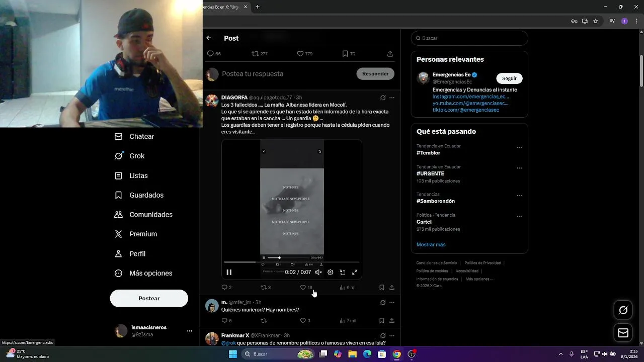This screenshot has height=362, width=644.
Task: Open the floating messages envelope button
Action: point(623,333)
